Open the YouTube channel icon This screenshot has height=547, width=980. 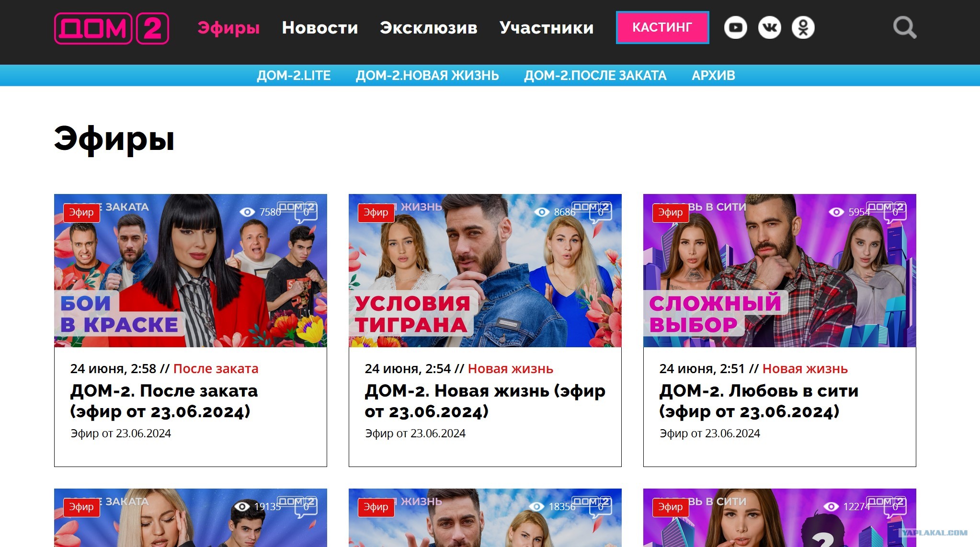pyautogui.click(x=736, y=28)
